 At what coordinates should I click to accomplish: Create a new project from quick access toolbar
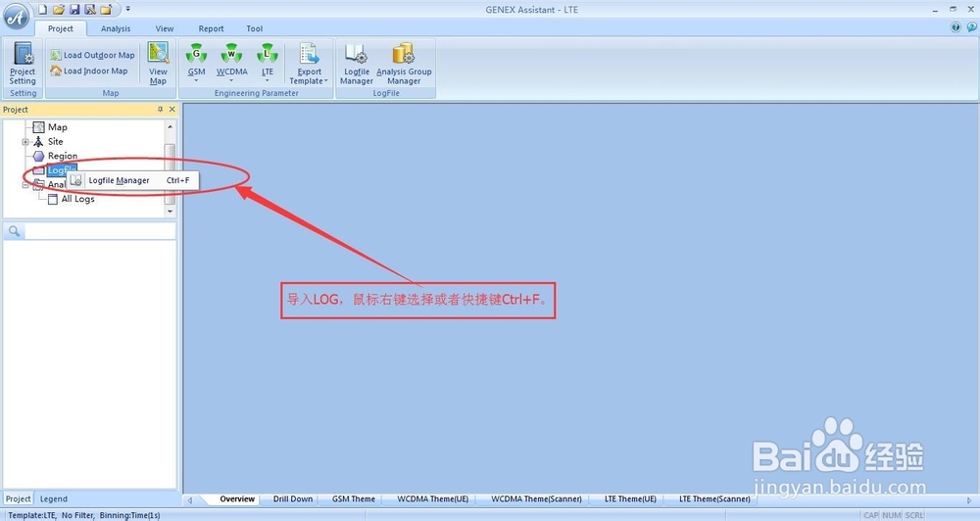pyautogui.click(x=42, y=10)
